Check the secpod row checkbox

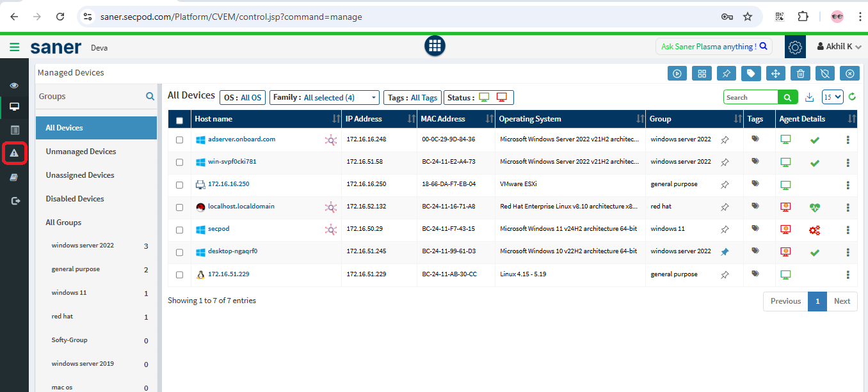(x=179, y=230)
